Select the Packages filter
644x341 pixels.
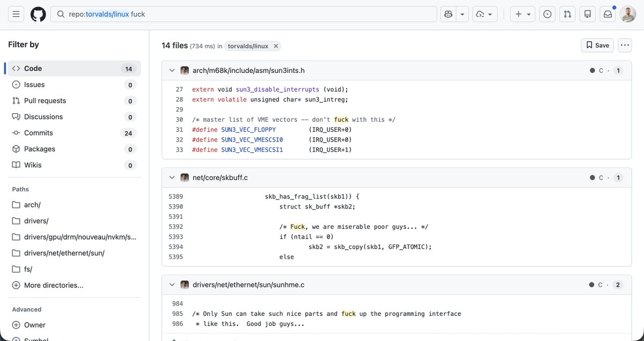(74, 149)
